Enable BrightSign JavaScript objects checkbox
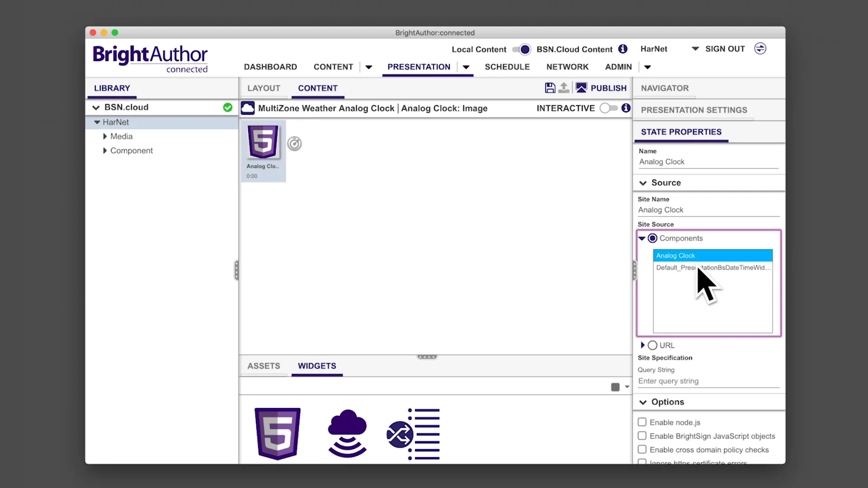This screenshot has height=488, width=868. pyautogui.click(x=642, y=436)
